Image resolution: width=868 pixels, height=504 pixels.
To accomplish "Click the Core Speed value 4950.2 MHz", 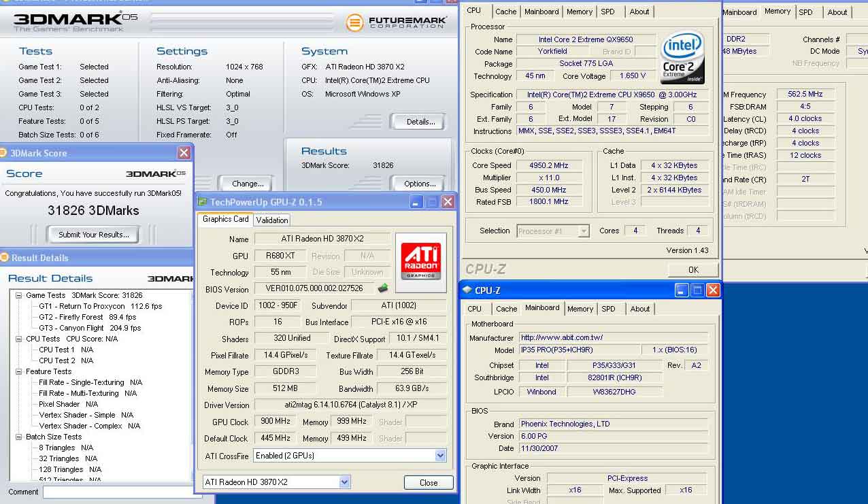I will click(548, 165).
